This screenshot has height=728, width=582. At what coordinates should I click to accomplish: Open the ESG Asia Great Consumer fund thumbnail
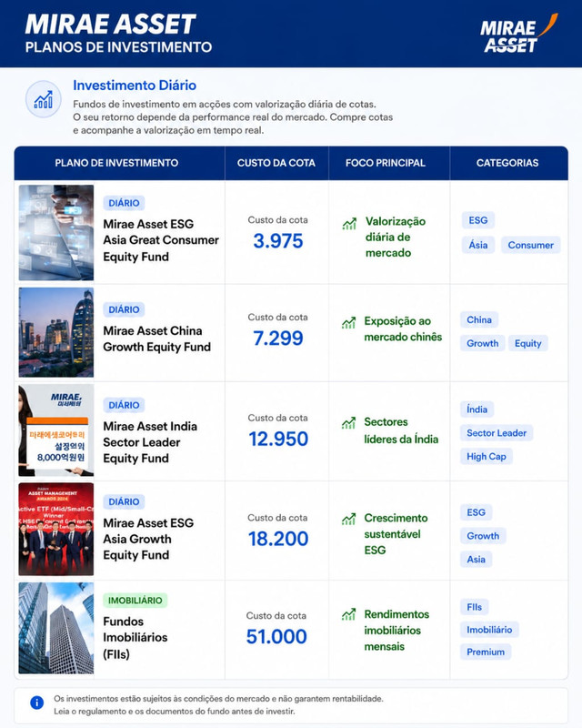click(56, 233)
